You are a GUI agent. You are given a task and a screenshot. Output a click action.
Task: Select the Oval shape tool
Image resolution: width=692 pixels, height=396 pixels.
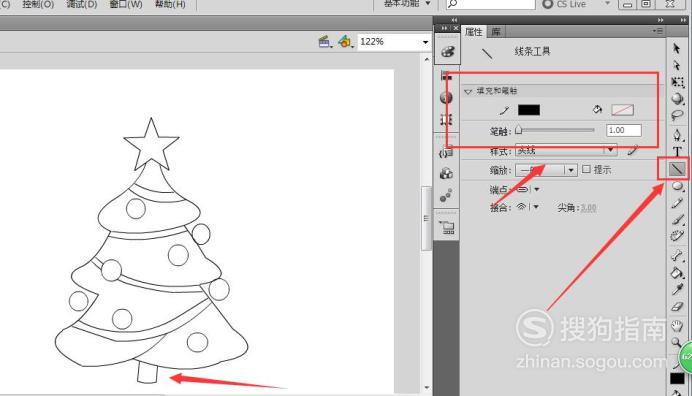click(x=677, y=187)
